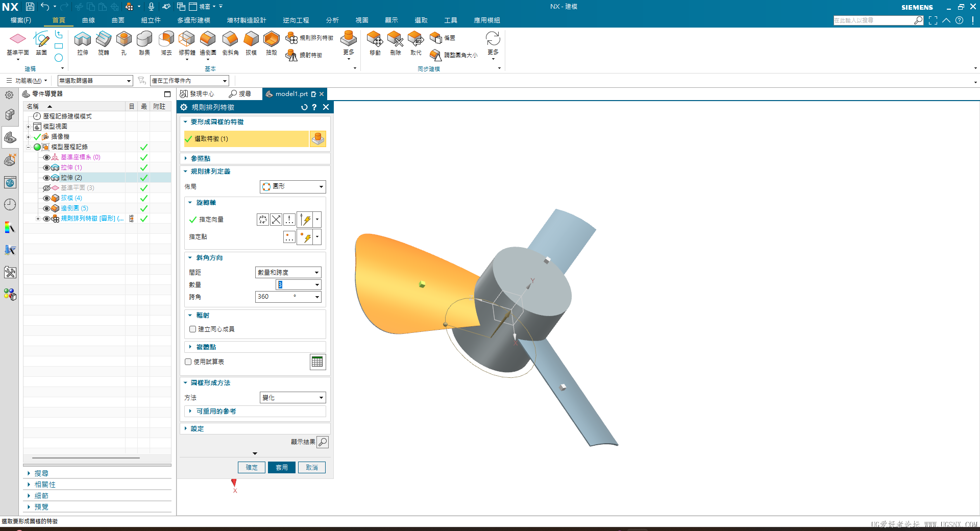Screen dimensions: 980x531
Task: Switch to the 組立件 ribbon tab
Action: [151, 20]
